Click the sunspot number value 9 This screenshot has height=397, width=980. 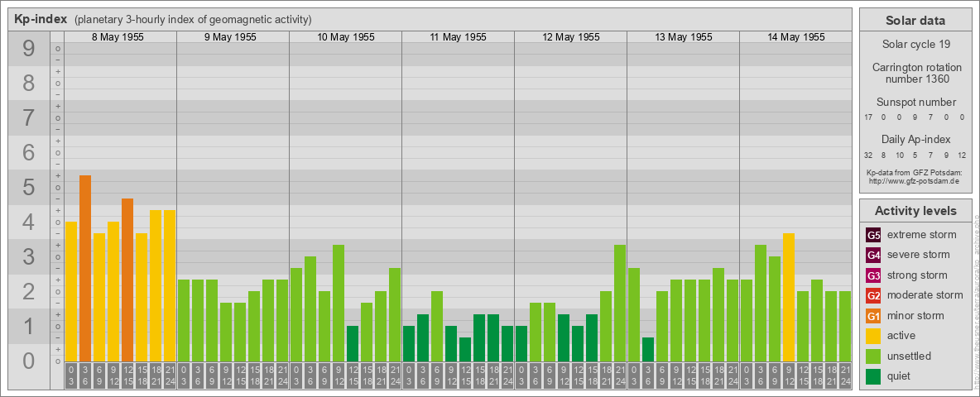(x=915, y=117)
